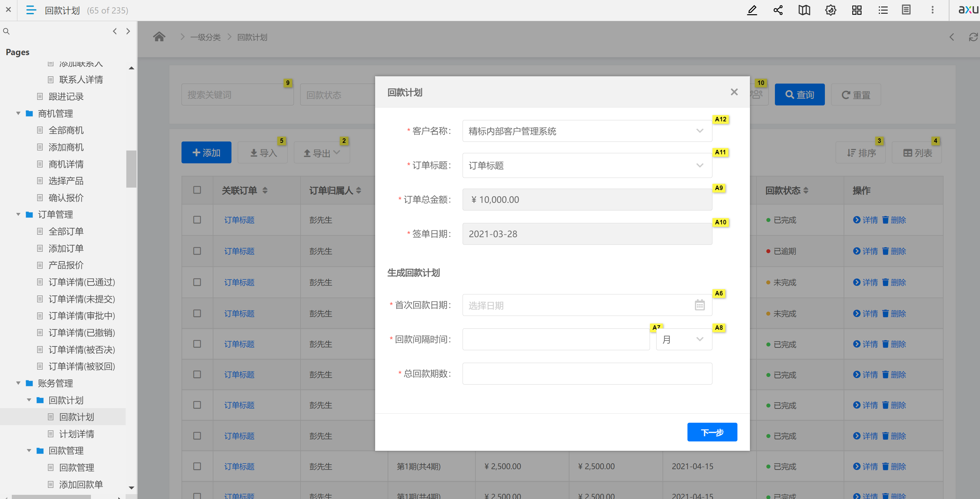Go to the next page with the right arrow
Viewport: 980px width, 499px height.
pyautogui.click(x=128, y=31)
